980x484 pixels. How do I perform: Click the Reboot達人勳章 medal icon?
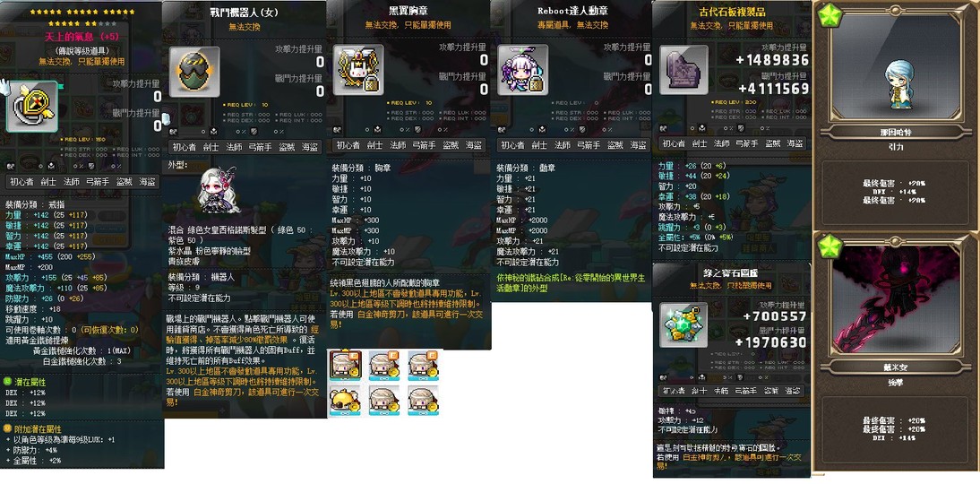pos(522,69)
